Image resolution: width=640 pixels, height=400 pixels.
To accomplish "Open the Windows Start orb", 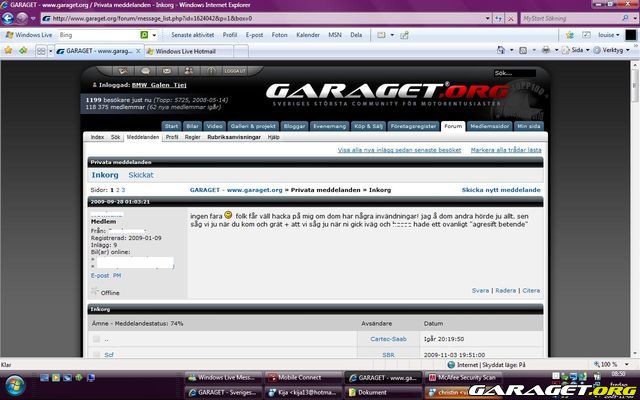I will pos(15,385).
